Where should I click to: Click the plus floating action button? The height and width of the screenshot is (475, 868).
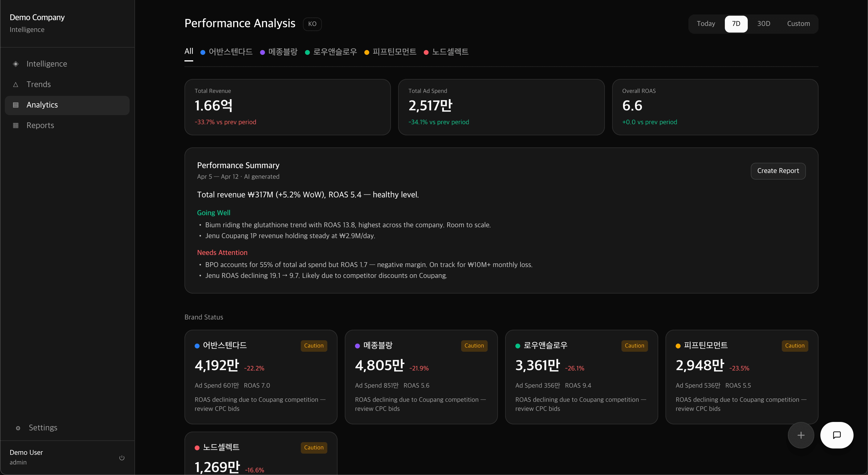tap(800, 435)
